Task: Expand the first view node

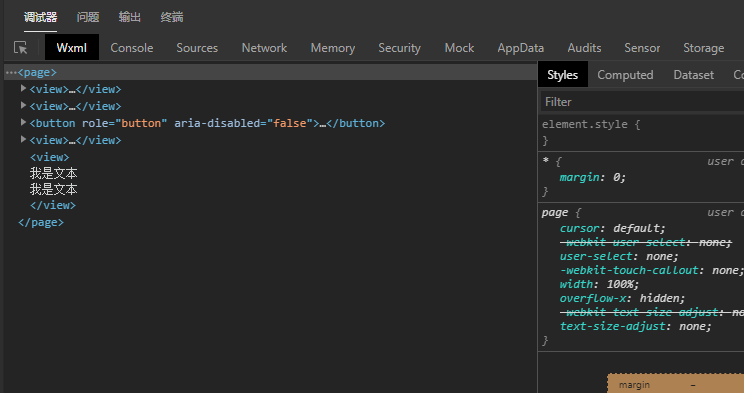Action: click(23, 88)
